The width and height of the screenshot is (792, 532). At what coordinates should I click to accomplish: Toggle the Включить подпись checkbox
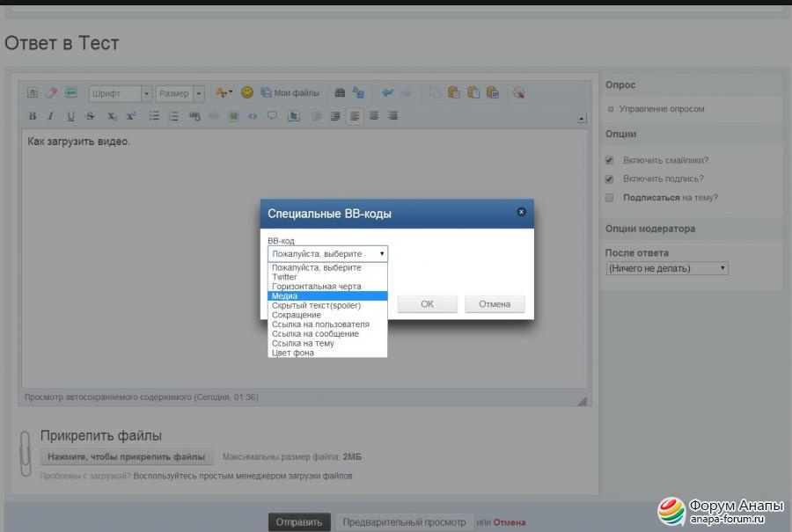(x=609, y=179)
